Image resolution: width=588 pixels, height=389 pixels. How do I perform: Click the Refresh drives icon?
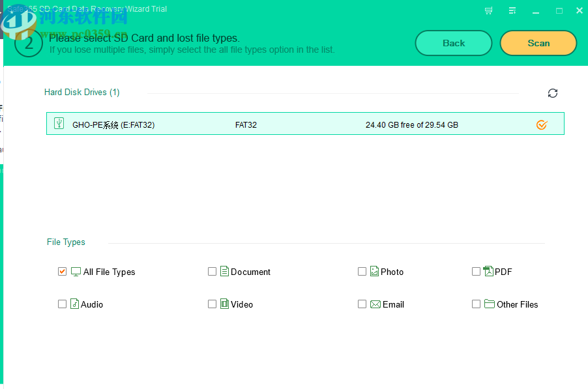(x=552, y=93)
